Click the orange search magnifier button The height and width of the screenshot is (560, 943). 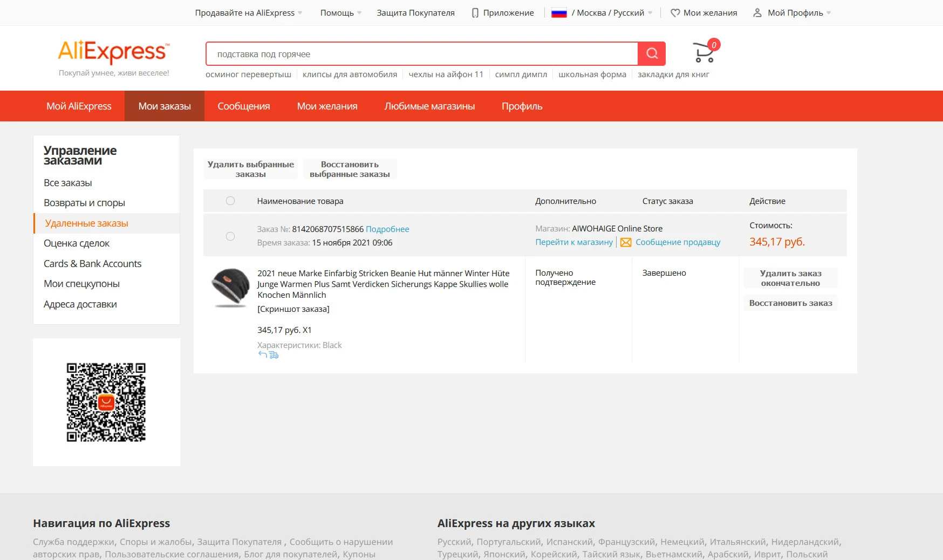pyautogui.click(x=652, y=53)
